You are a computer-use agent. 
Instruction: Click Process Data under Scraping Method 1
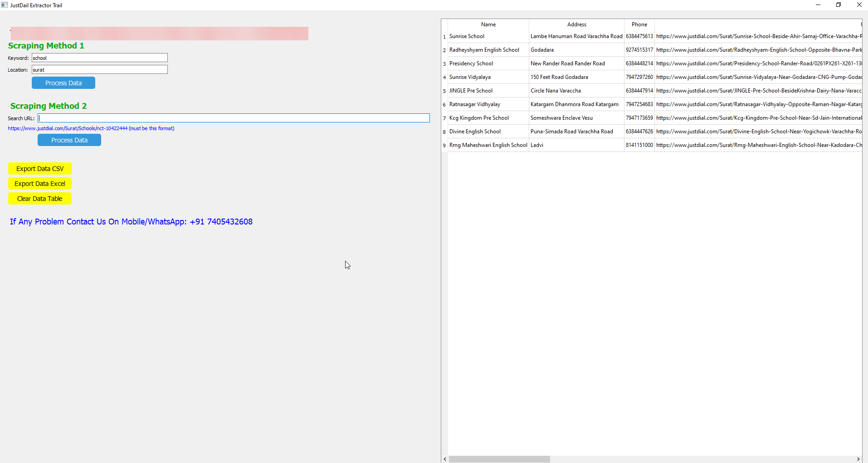[63, 83]
